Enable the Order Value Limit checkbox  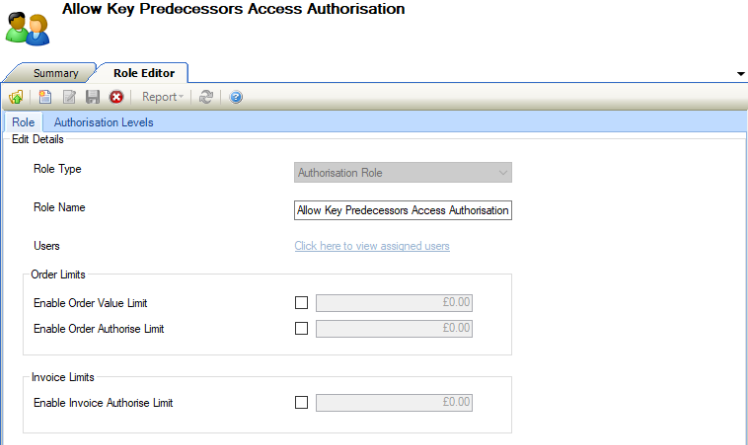pyautogui.click(x=302, y=302)
